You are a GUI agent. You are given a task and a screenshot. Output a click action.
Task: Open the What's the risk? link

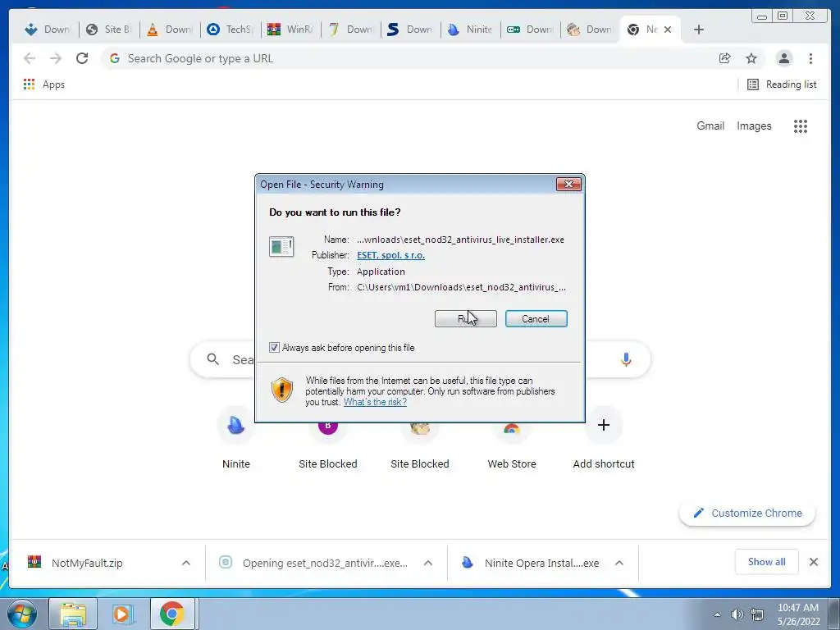pyautogui.click(x=375, y=402)
